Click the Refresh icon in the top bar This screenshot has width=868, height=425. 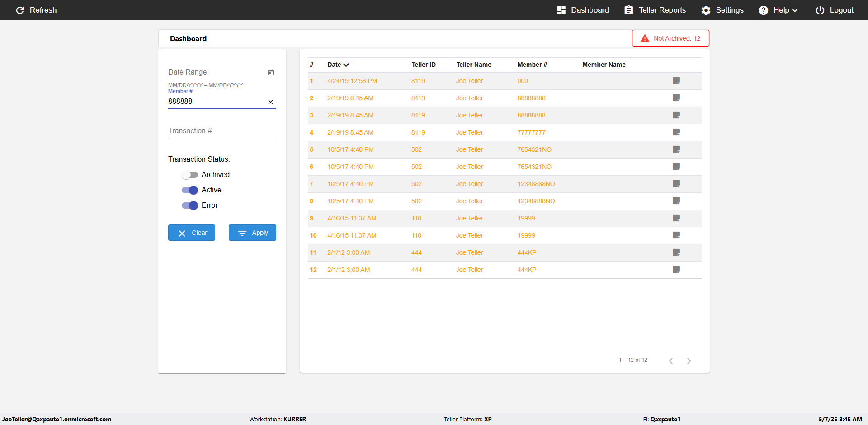point(20,10)
